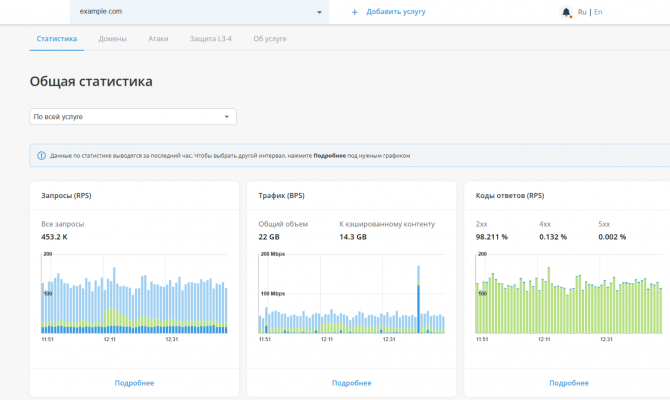The height and width of the screenshot is (400, 670).
Task: Select the Защита L3-4 tab
Action: (x=211, y=38)
